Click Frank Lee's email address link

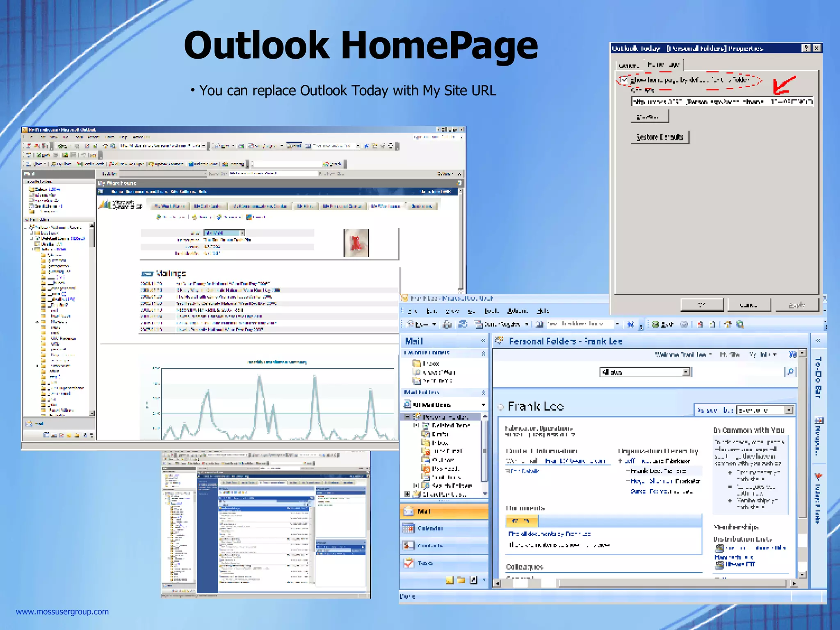coord(575,461)
